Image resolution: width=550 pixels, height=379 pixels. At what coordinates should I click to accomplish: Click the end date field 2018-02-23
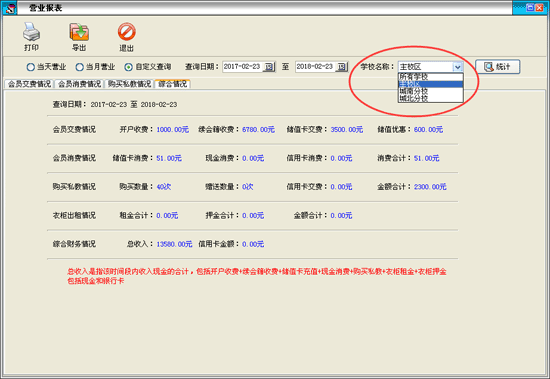315,67
